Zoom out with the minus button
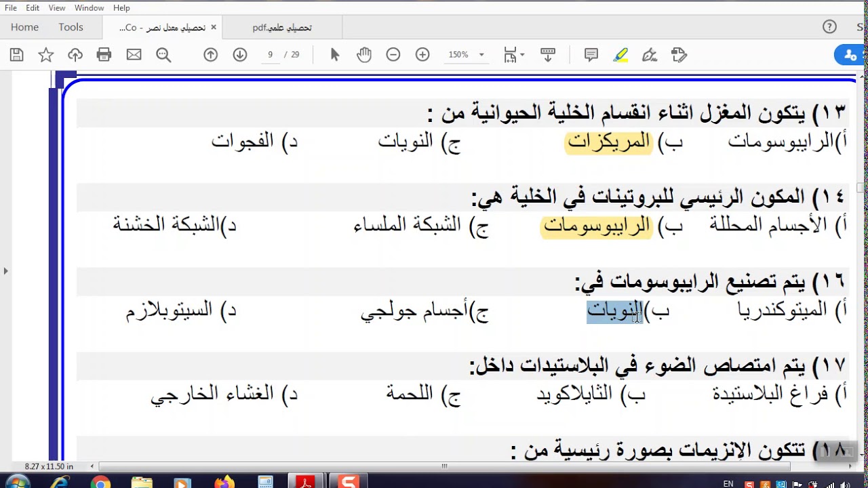The width and height of the screenshot is (868, 488). coord(393,55)
